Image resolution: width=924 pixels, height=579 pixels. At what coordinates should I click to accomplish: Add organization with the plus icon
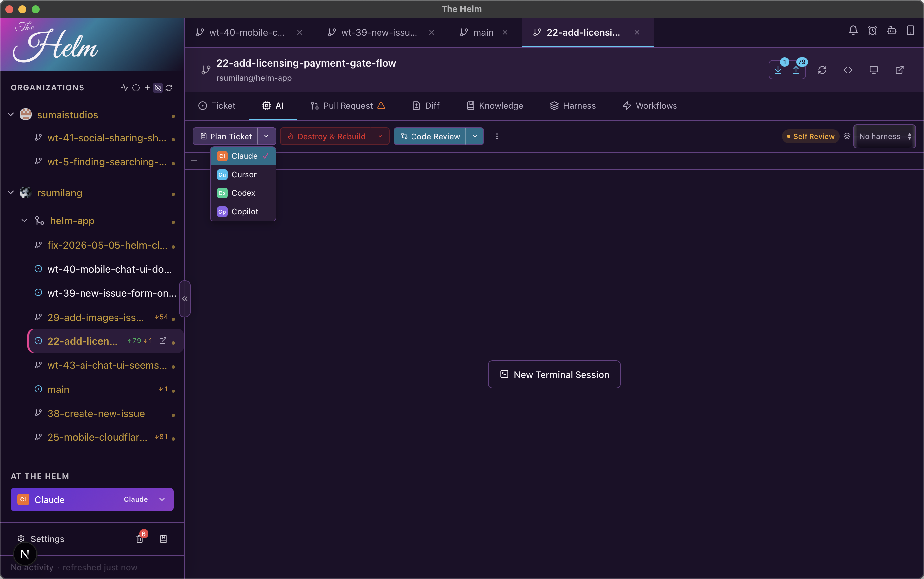pyautogui.click(x=147, y=88)
